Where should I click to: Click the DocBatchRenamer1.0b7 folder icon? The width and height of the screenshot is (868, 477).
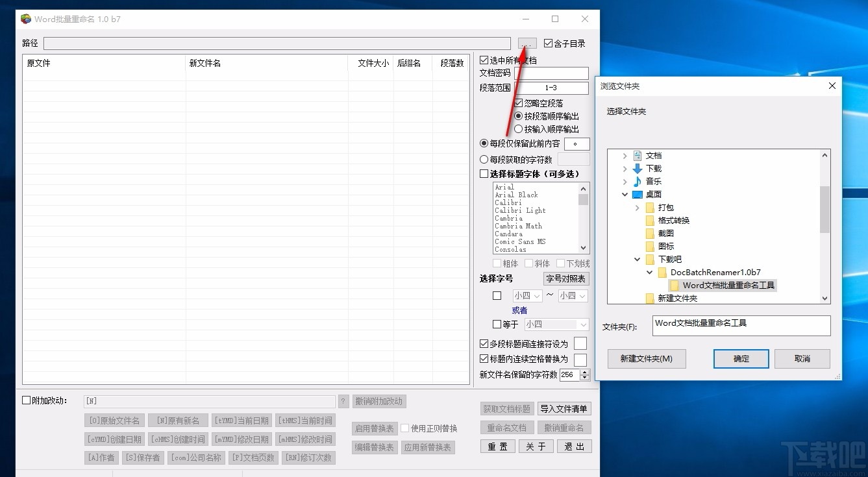(662, 272)
